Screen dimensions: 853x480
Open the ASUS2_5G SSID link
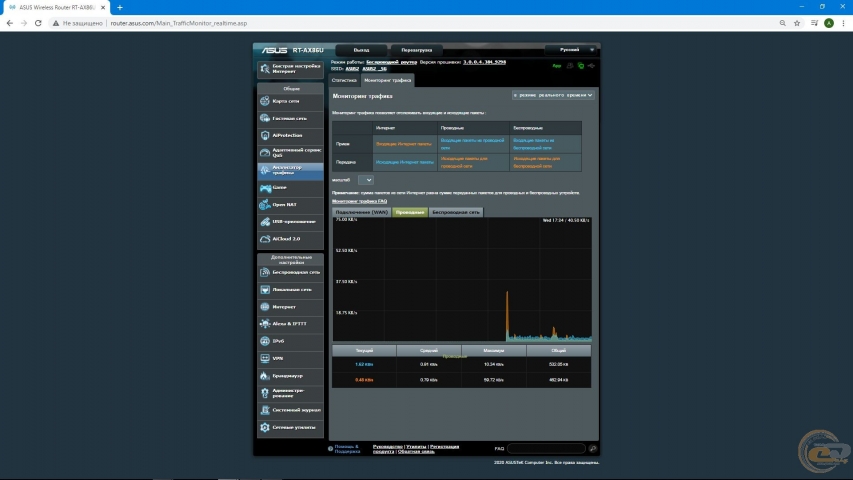click(x=374, y=69)
